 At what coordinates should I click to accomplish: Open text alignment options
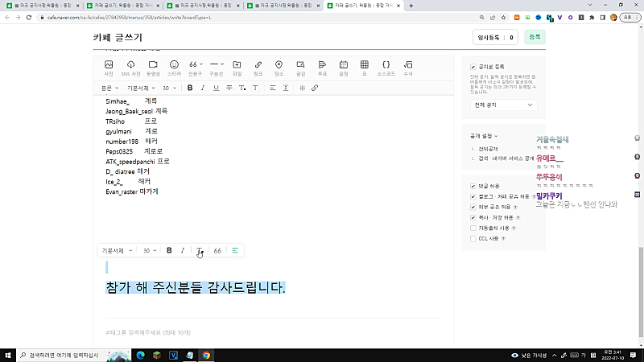click(x=272, y=88)
